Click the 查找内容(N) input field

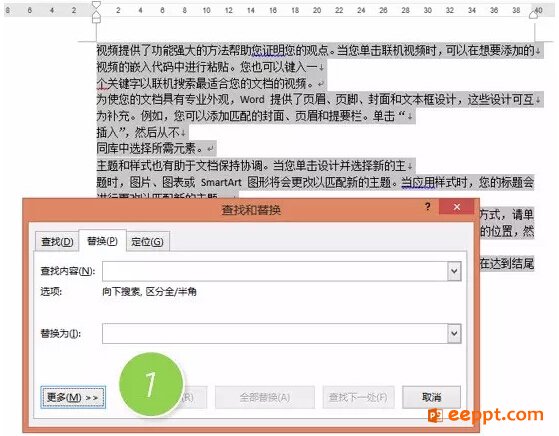(x=275, y=271)
